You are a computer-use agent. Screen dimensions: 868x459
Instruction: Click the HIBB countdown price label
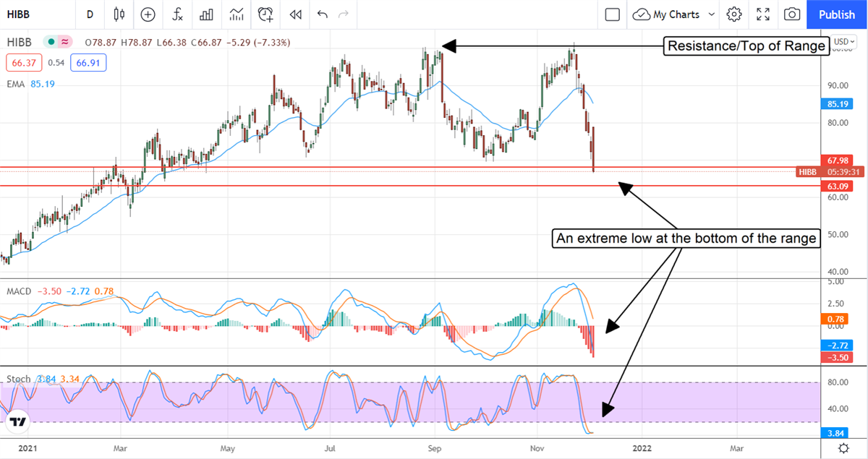[x=830, y=172]
